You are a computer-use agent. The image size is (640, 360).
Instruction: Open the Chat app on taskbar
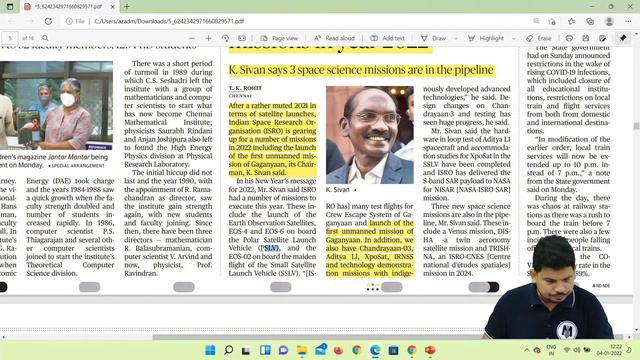[283, 350]
